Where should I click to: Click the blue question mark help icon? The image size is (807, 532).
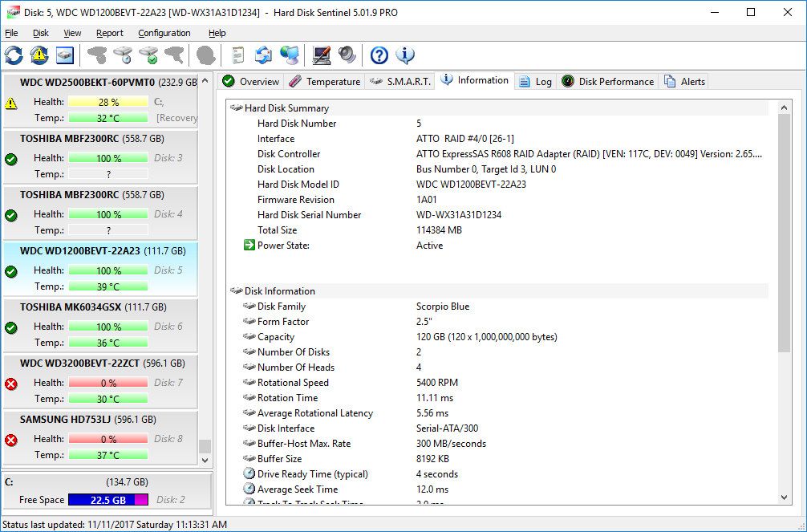tap(379, 55)
